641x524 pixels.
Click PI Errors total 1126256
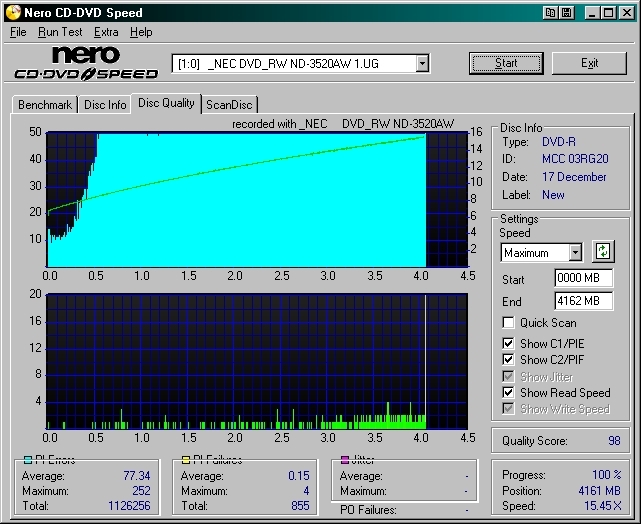click(x=129, y=506)
